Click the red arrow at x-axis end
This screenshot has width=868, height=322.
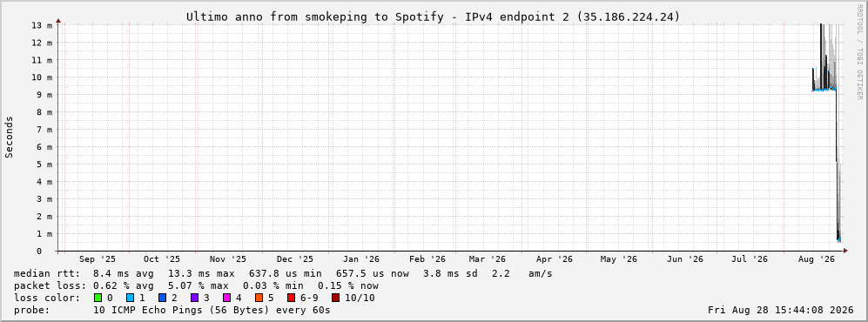tap(844, 251)
